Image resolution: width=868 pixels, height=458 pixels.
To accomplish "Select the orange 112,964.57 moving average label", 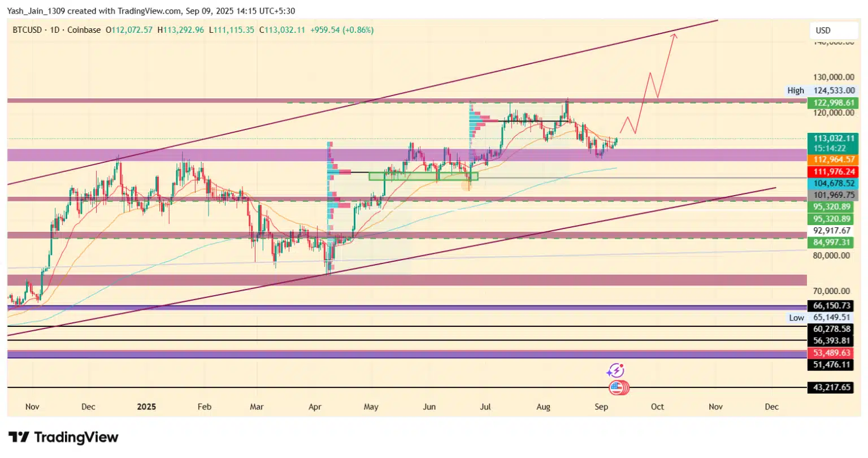I will coord(833,160).
